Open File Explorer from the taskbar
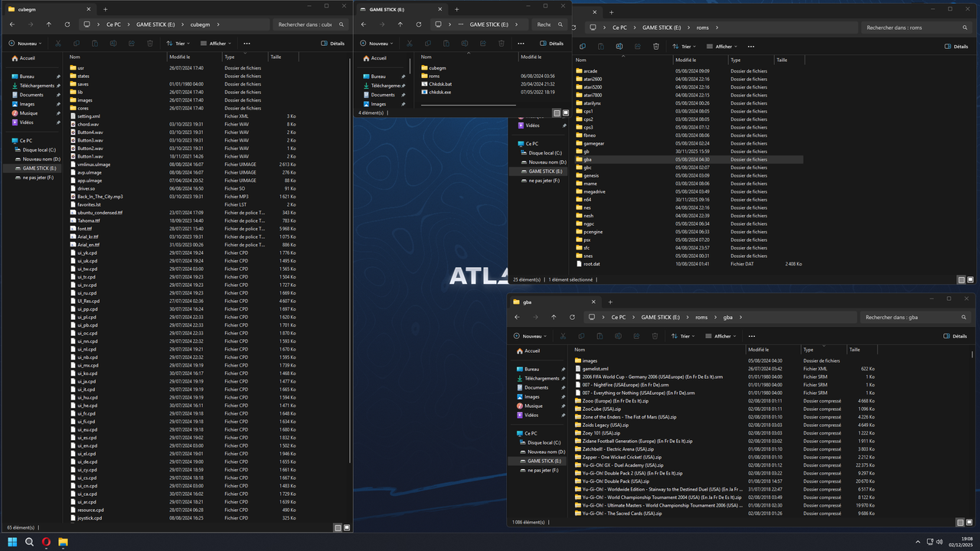980x551 pixels. (64, 542)
